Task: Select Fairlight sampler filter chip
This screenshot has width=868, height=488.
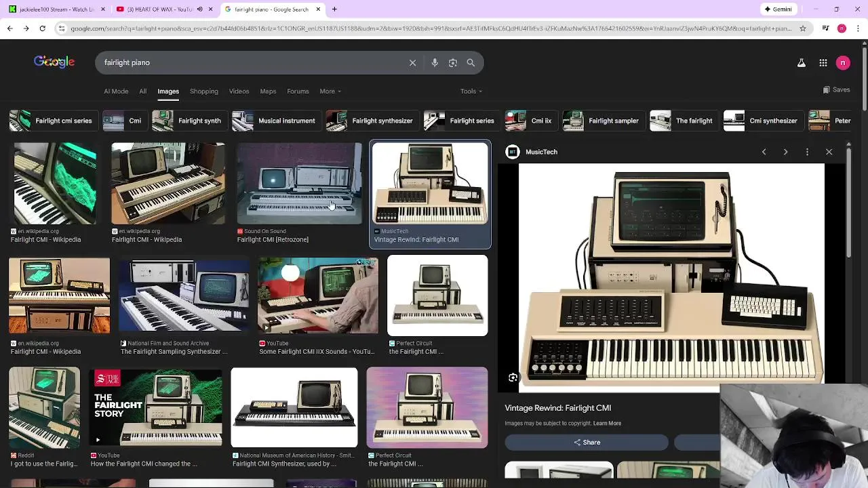Action: click(604, 121)
